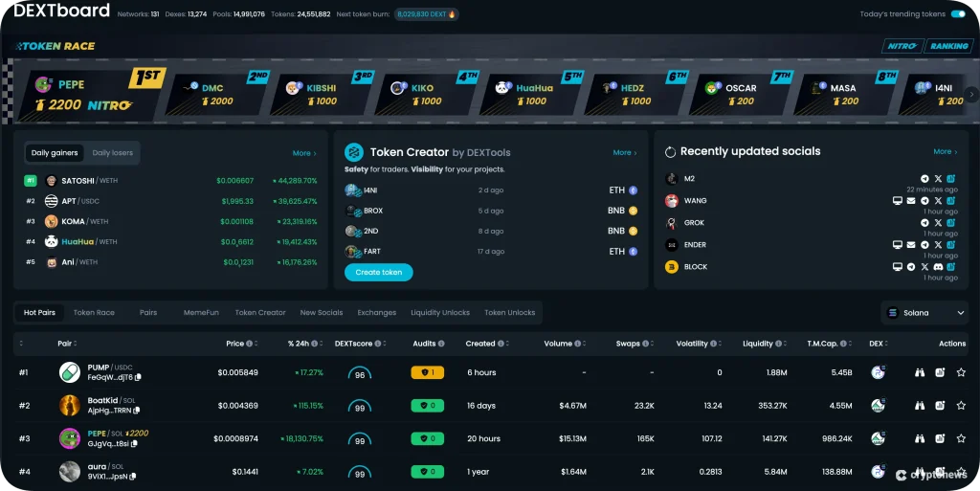Open the X (Twitter) link for GROK
This screenshot has width=980, height=491.
coord(938,223)
